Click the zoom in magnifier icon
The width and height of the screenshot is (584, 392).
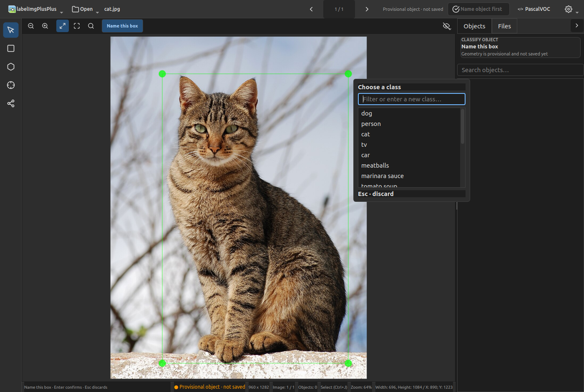coord(45,26)
